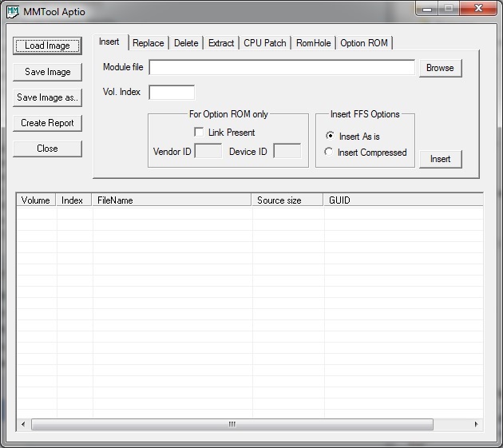The width and height of the screenshot is (503, 448).
Task: Go to the RomHole tab
Action: pos(314,43)
